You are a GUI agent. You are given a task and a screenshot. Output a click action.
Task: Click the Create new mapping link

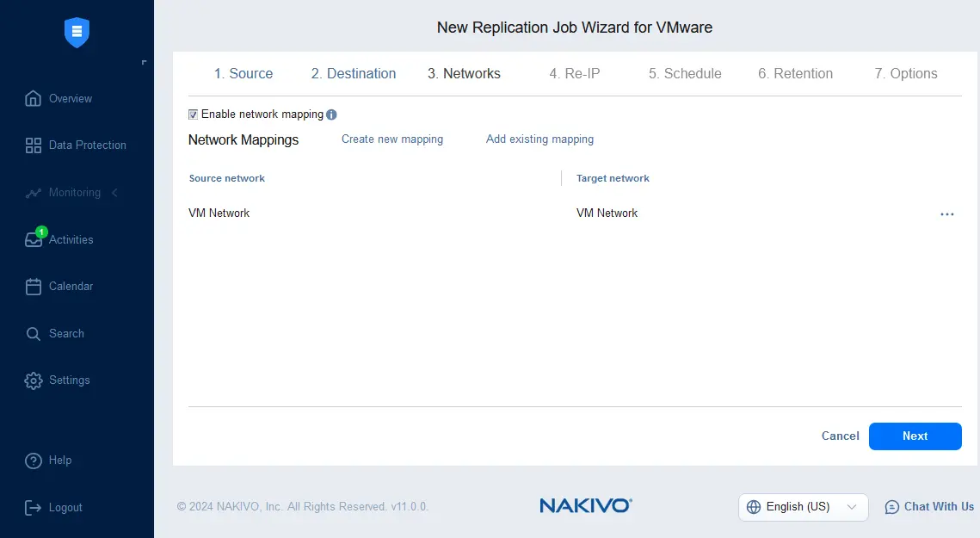click(391, 139)
